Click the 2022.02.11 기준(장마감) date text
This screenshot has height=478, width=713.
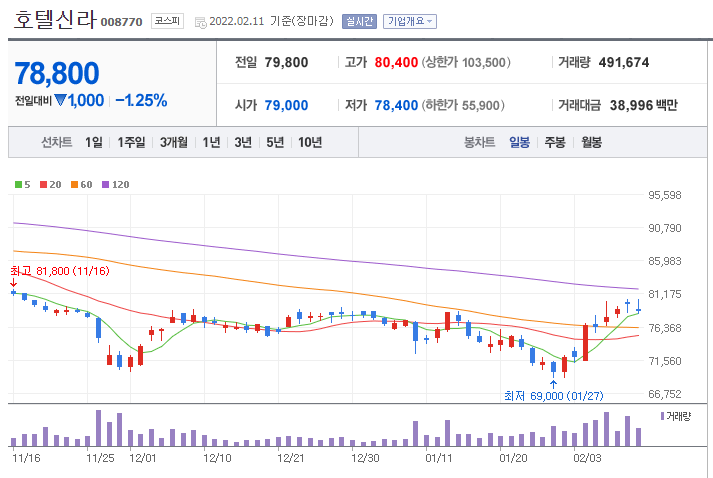pos(271,21)
